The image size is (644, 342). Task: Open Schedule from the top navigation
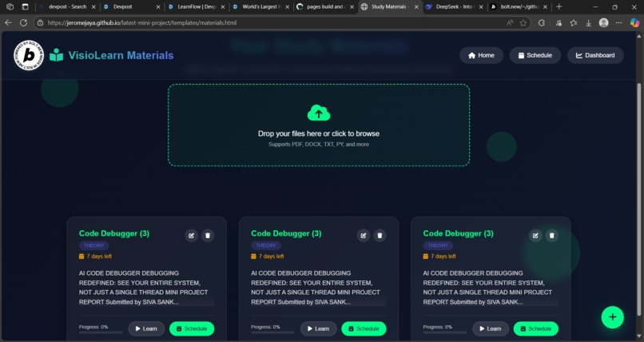tap(535, 55)
